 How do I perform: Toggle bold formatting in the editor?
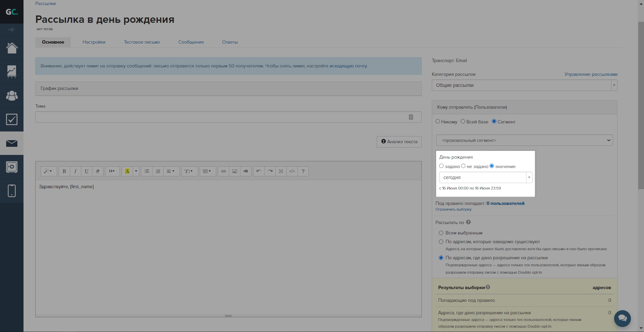pos(64,171)
